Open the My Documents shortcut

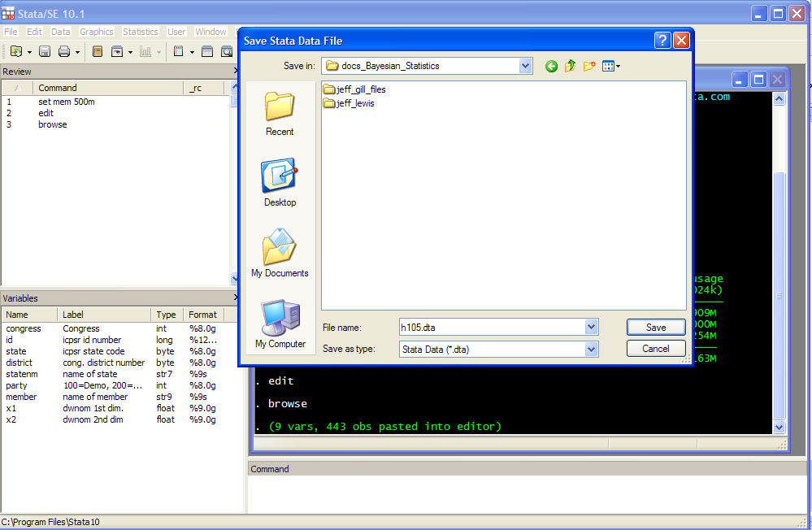coord(280,254)
